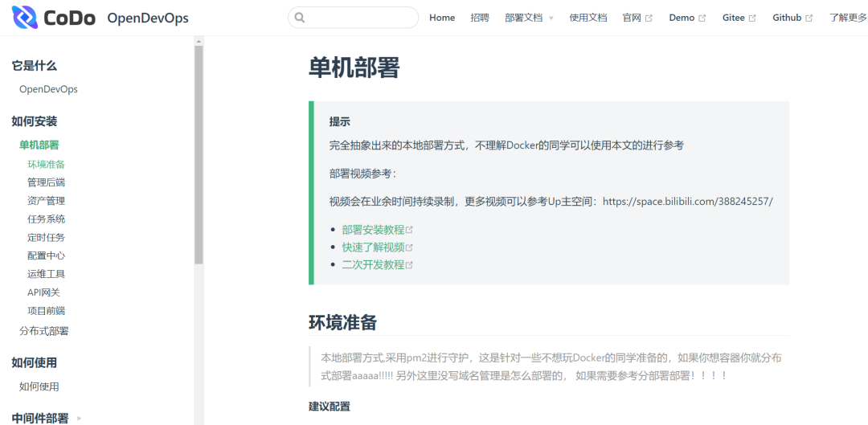Click external-link icon next to Gitee
The image size is (868, 425).
pos(752,18)
